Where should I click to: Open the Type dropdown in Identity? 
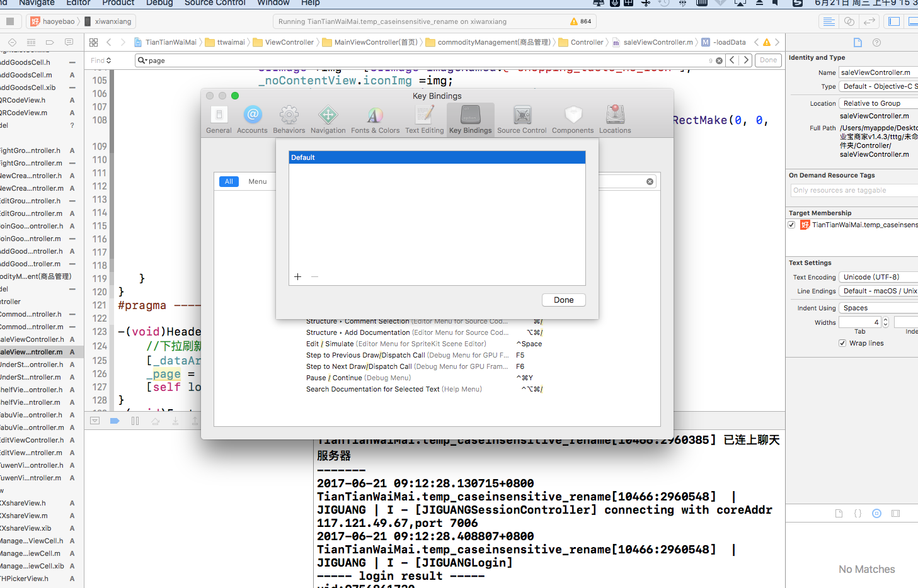pyautogui.click(x=878, y=86)
